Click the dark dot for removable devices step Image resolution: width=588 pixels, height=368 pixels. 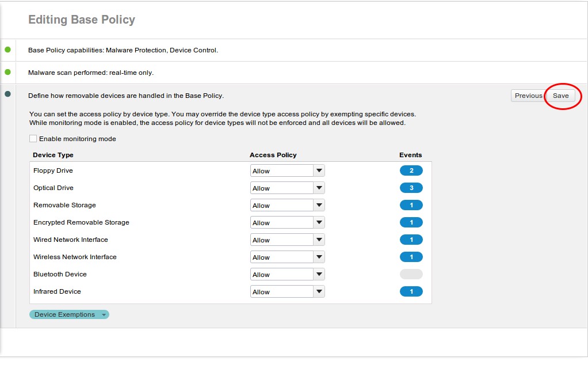(7, 94)
